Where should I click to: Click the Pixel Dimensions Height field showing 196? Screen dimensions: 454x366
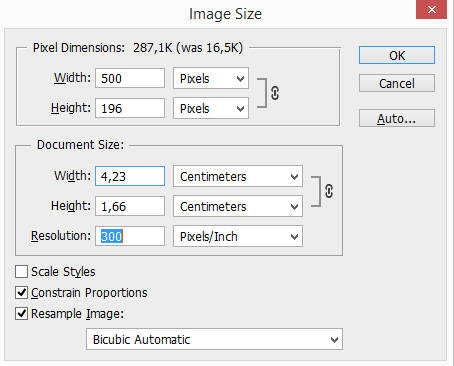130,108
